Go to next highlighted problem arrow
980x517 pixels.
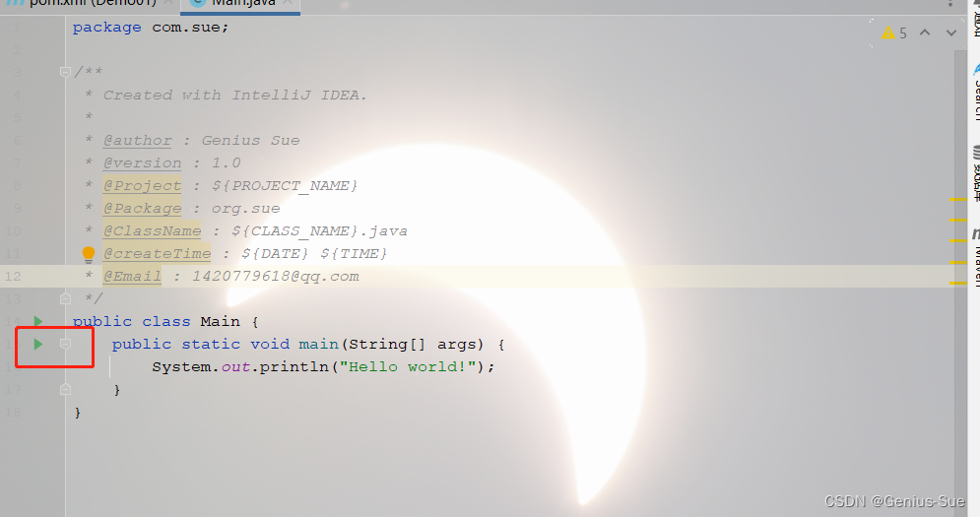(x=951, y=32)
